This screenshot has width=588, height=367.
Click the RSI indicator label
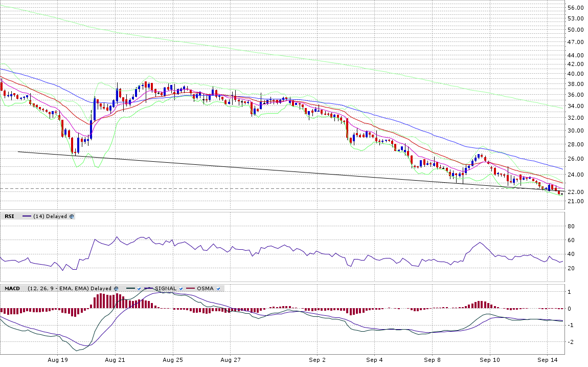click(9, 217)
